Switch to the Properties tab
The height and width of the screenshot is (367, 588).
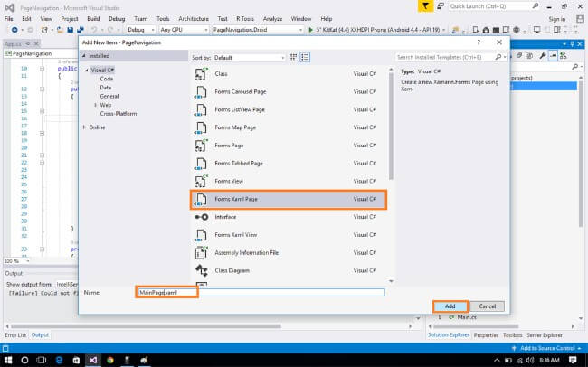pos(486,335)
